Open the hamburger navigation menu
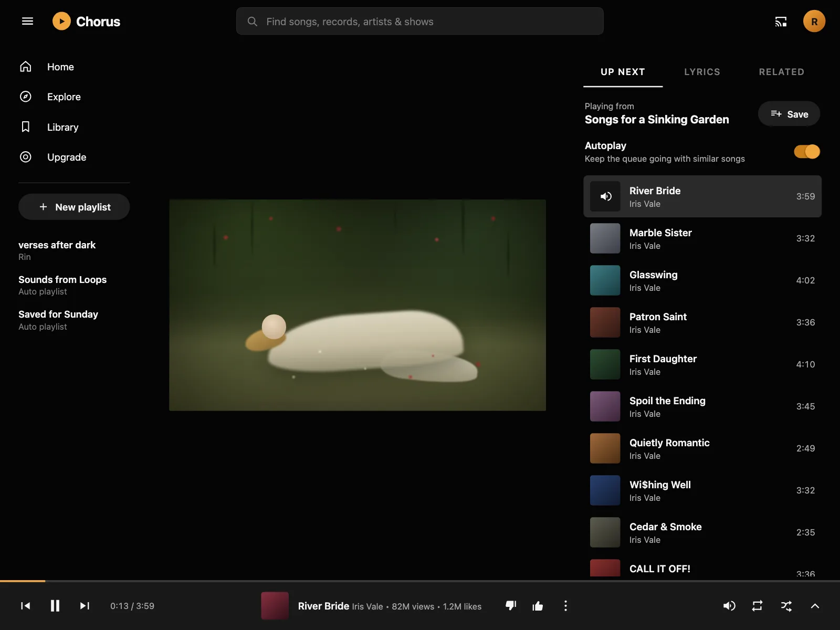Image resolution: width=840 pixels, height=630 pixels. pos(27,21)
